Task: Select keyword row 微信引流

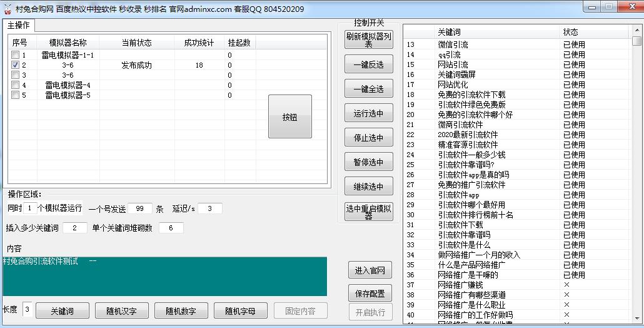Action: tap(516, 44)
